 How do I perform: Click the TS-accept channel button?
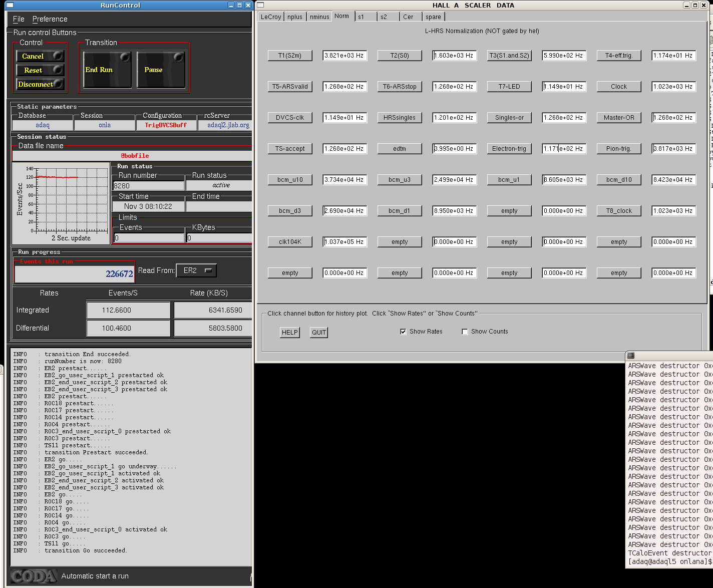[x=290, y=149]
